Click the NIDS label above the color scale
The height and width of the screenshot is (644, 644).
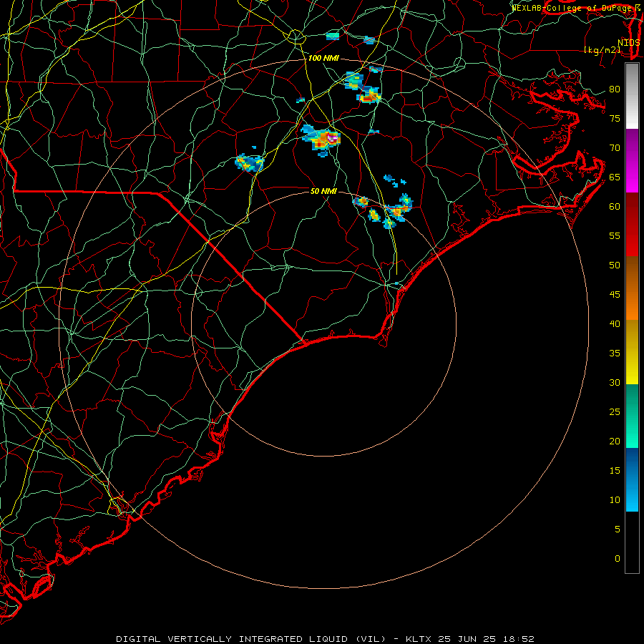click(x=629, y=42)
